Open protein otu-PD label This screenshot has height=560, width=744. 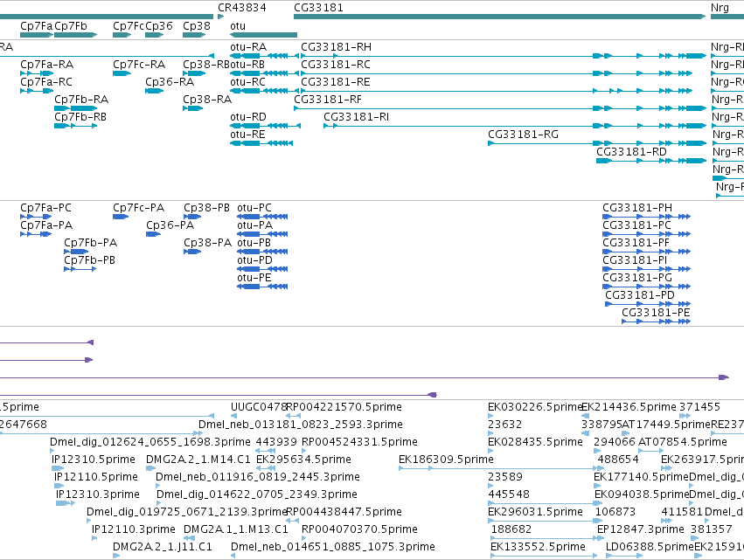point(255,261)
